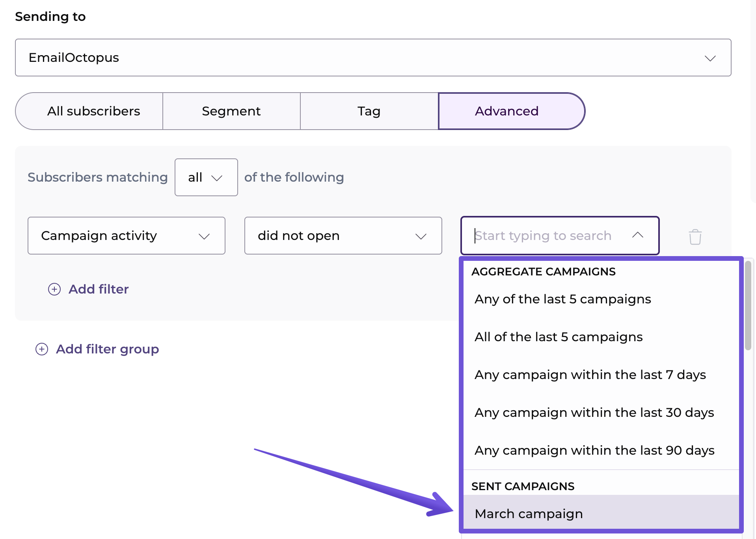Select 'All of the last 5 campaigns'
The width and height of the screenshot is (756, 539).
(559, 337)
